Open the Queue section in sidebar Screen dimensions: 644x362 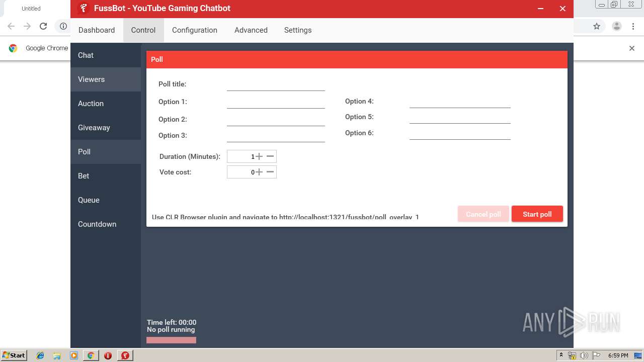(x=106, y=200)
